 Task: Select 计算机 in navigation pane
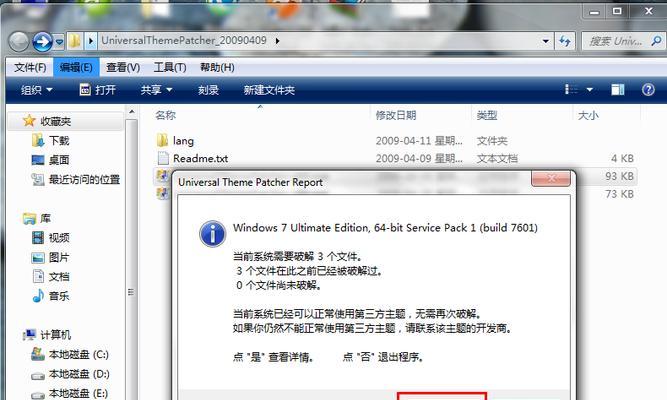tap(55, 335)
